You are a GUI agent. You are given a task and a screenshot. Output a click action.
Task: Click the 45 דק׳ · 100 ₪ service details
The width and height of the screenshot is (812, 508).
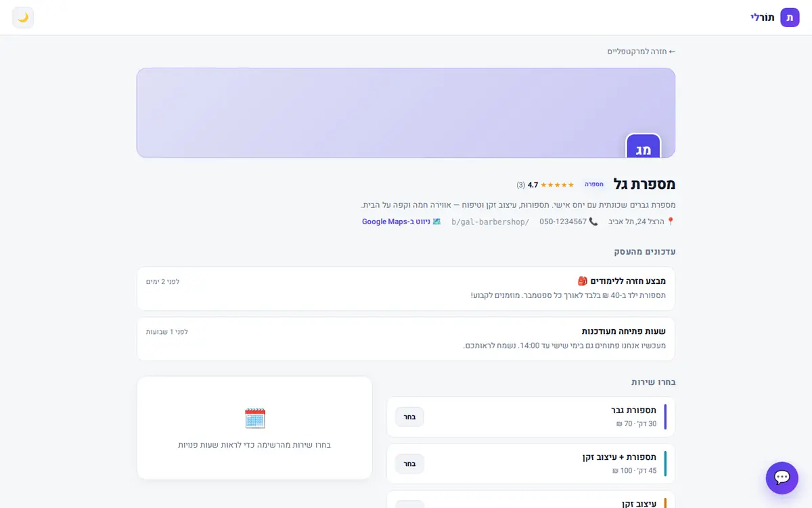tap(634, 471)
